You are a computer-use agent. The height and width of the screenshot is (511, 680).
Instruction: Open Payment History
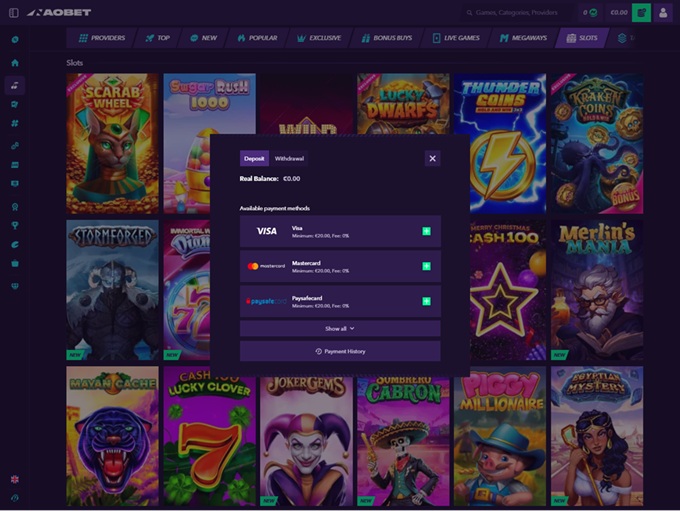pos(340,351)
